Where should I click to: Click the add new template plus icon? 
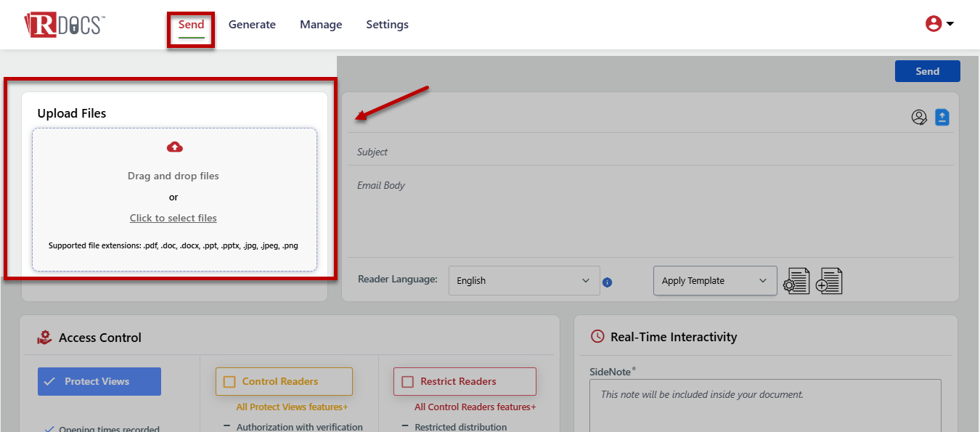pos(829,281)
